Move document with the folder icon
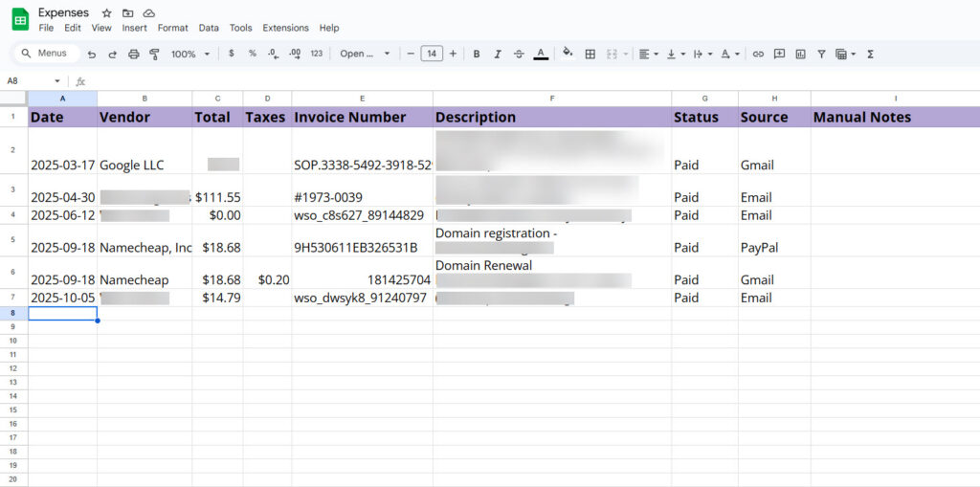This screenshot has height=487, width=980. (x=127, y=13)
